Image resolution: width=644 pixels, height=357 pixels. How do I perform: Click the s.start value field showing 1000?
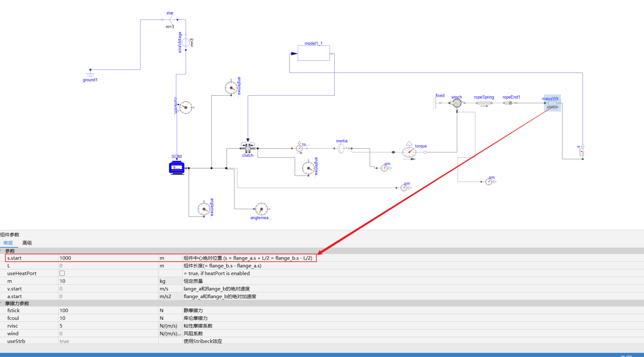(x=108, y=258)
